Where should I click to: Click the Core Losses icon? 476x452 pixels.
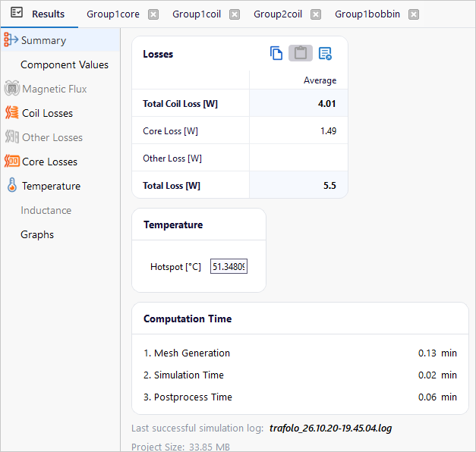pyautogui.click(x=12, y=161)
